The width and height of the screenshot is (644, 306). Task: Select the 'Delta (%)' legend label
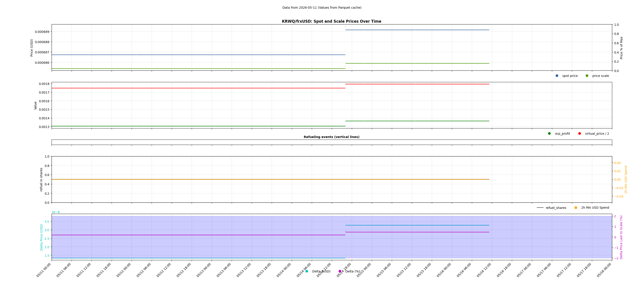352,272
